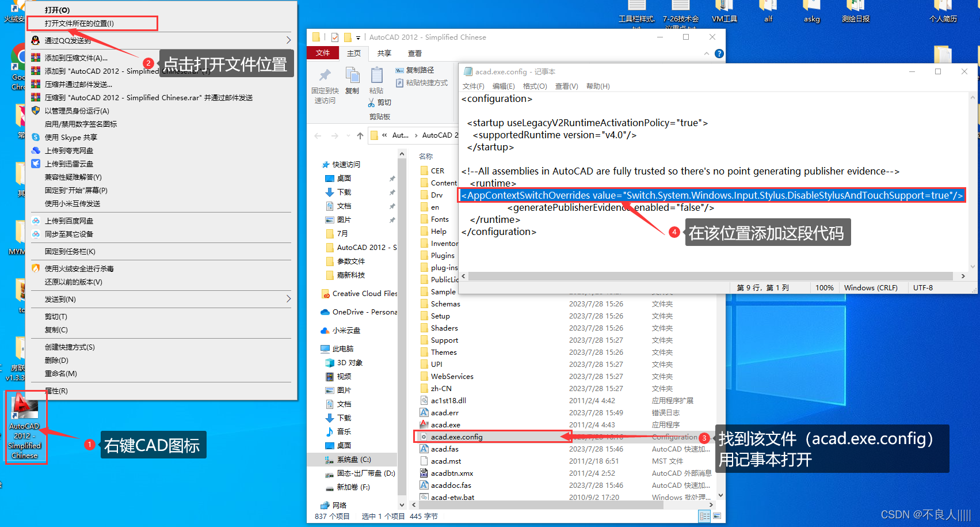Open the quick access toolbar dropdown arrow
Screen dimensions: 980x527
click(358, 38)
